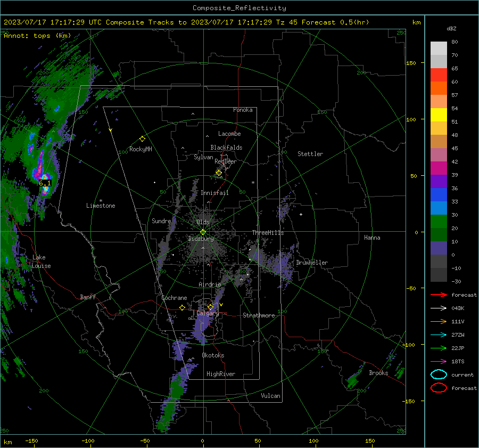479x448 pixels.
Task: Click the 'Annot: tops (km)' label
Action: tap(37, 36)
